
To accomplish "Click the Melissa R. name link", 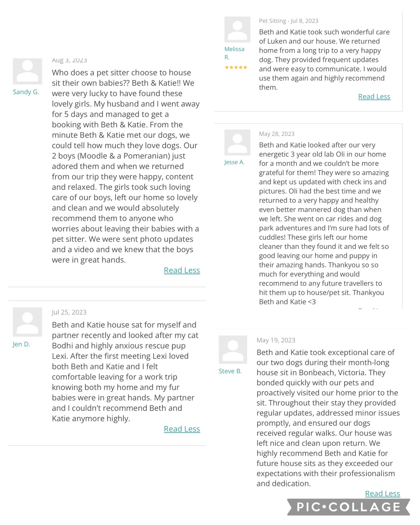I will click(234, 53).
